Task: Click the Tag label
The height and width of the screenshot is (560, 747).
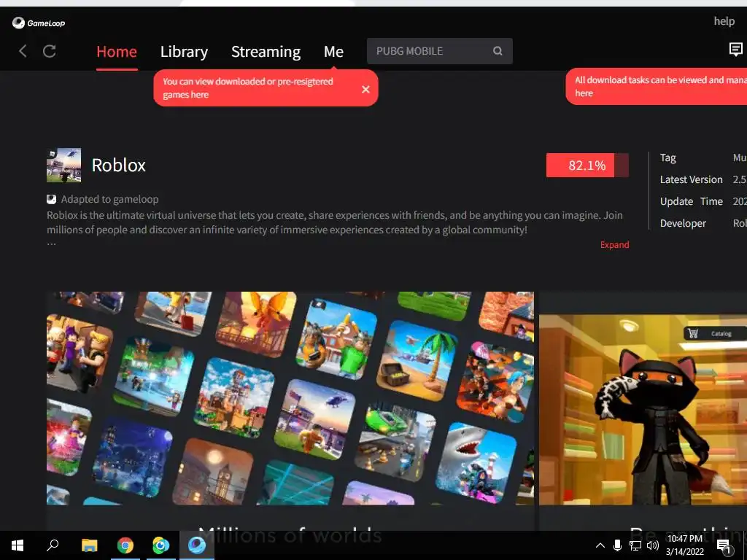Action: coord(668,157)
